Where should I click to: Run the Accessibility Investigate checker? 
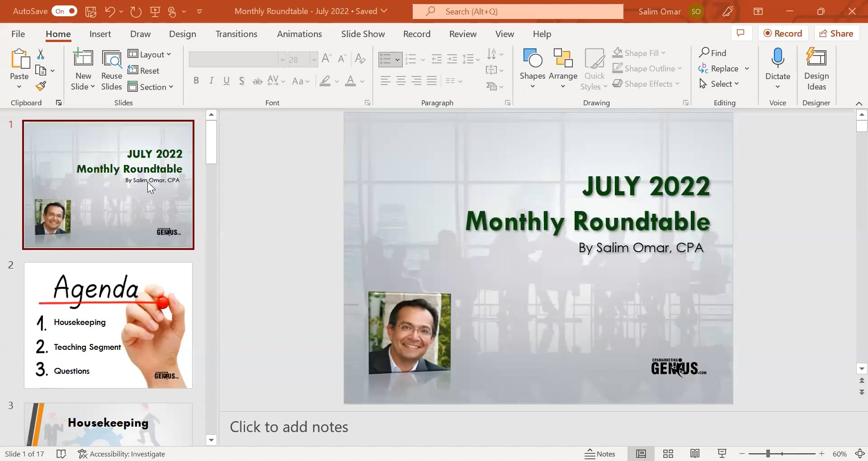122,453
